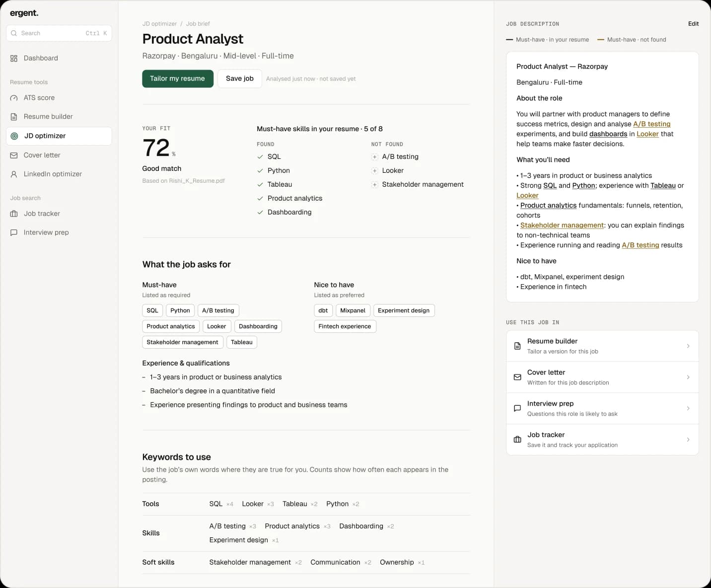This screenshot has height=588, width=711.
Task: Click the Tableau must-have tag
Action: click(x=242, y=342)
